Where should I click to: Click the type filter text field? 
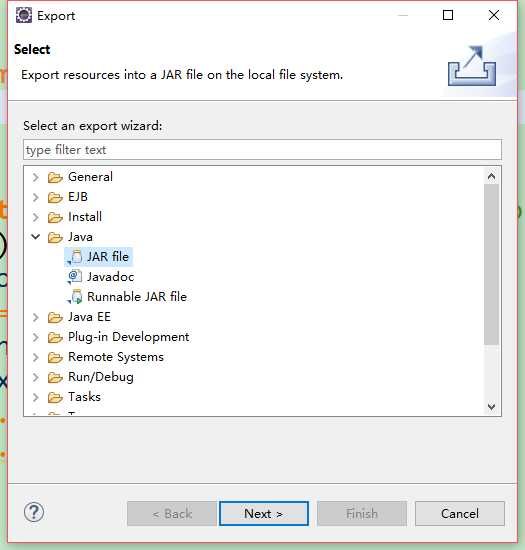pos(262,150)
